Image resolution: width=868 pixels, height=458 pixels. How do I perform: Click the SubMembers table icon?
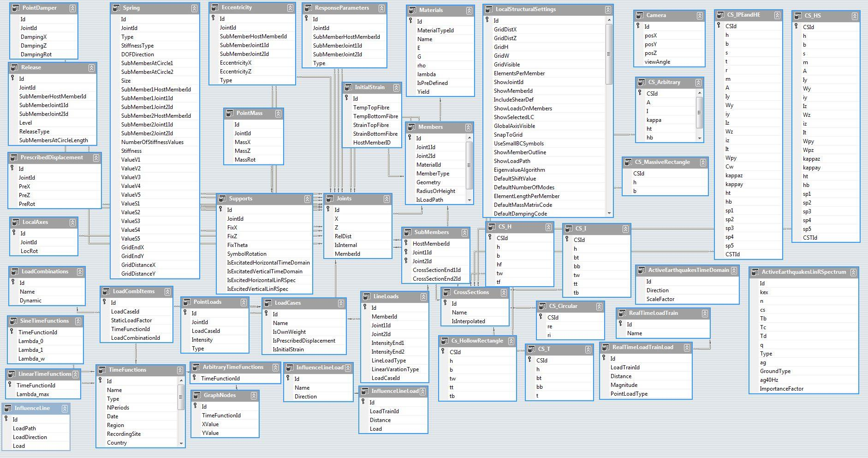pyautogui.click(x=408, y=233)
